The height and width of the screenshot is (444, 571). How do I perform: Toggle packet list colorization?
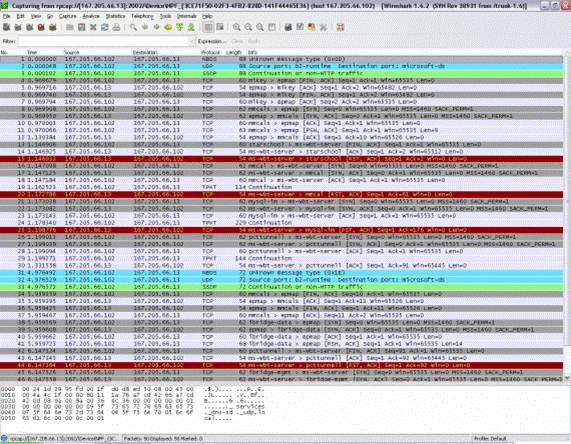click(x=208, y=27)
